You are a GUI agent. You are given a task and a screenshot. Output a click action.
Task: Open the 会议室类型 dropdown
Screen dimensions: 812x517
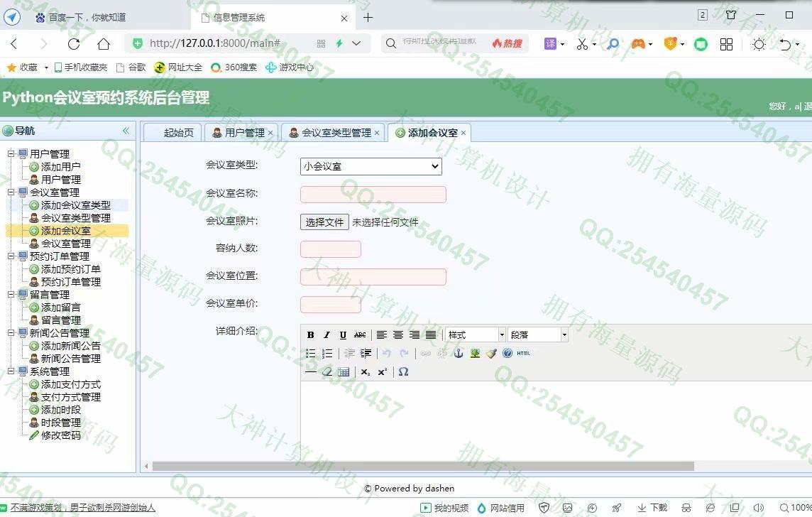(371, 166)
